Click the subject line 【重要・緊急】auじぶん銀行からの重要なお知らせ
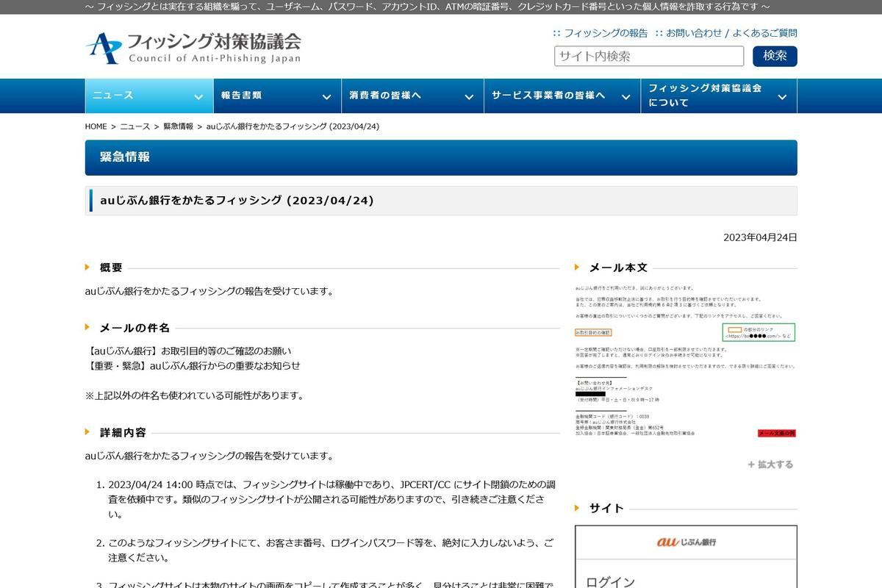882x588 pixels. tap(193, 365)
